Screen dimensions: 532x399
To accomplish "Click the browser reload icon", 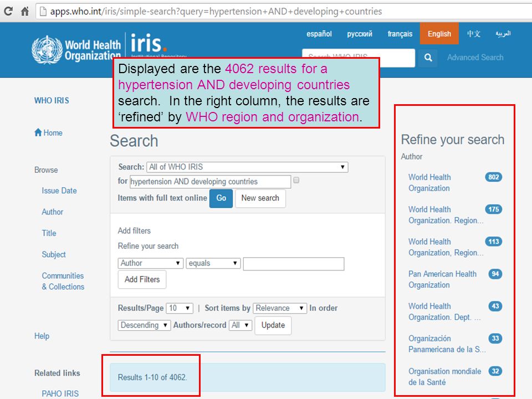I will 8,11.
